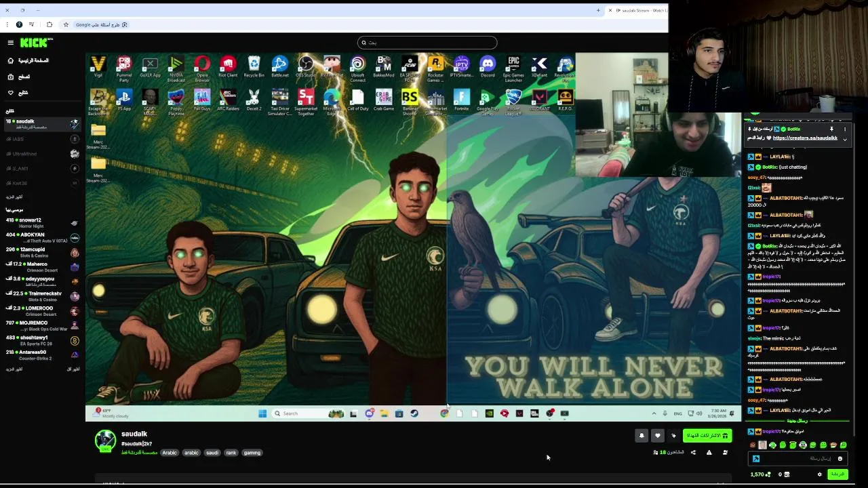Viewport: 868px width, 488px height.
Task: Click the Fall Guys desktop icon
Action: (202, 100)
